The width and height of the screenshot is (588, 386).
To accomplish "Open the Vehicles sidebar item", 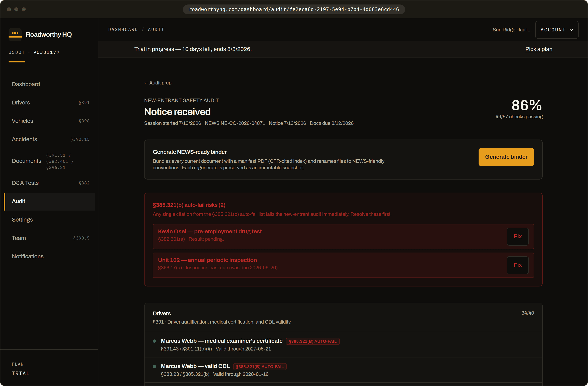I will (x=49, y=121).
